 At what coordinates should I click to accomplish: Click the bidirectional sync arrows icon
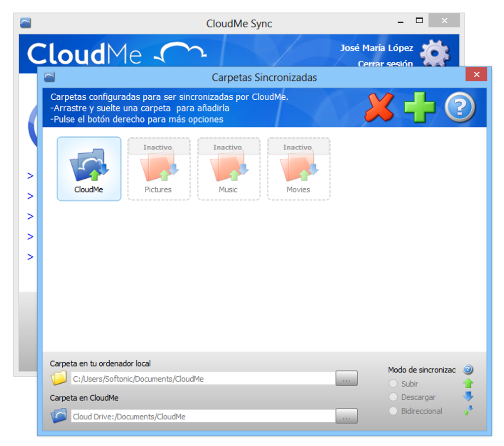467,410
